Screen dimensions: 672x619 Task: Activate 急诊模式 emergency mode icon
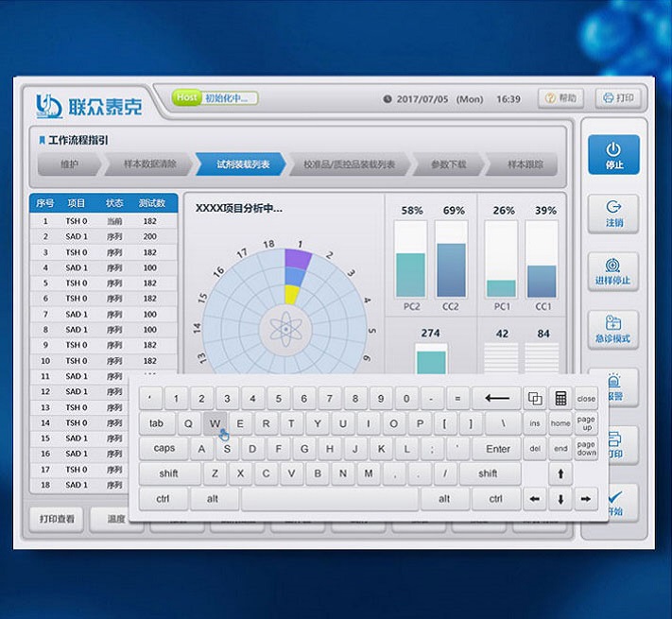tap(613, 328)
